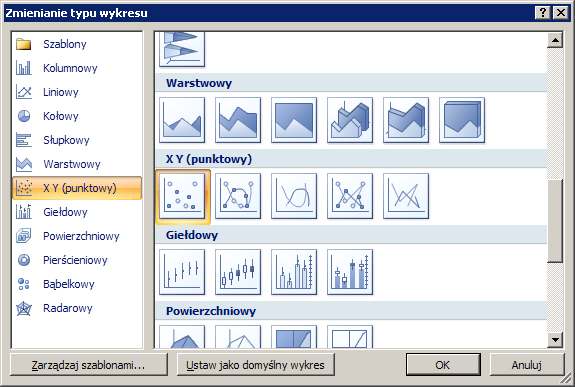Click the scrollbar down arrow
Image resolution: width=575 pixels, height=387 pixels.
555,340
